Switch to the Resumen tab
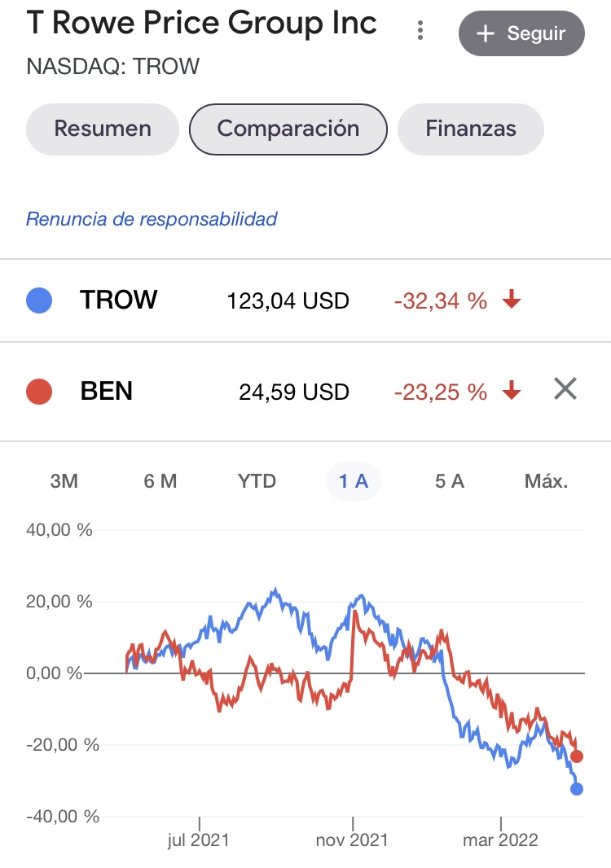Image resolution: width=611 pixels, height=868 pixels. click(x=103, y=129)
